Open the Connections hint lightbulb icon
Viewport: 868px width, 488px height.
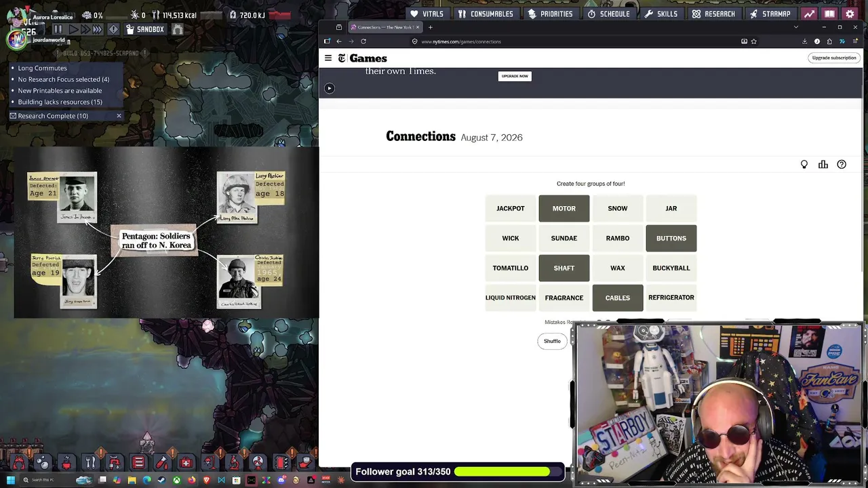point(804,164)
